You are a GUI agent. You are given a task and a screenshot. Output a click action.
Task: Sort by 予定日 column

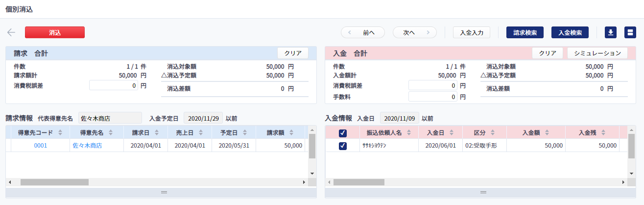click(234, 132)
